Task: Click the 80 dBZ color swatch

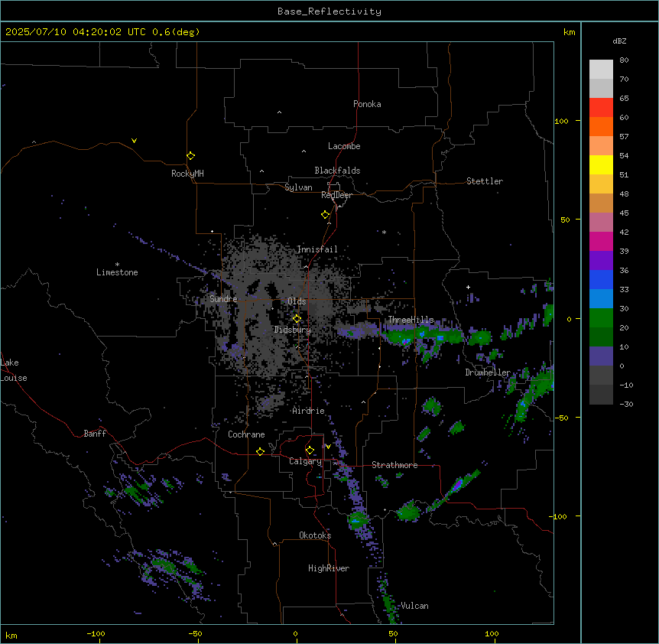Action: click(x=601, y=70)
